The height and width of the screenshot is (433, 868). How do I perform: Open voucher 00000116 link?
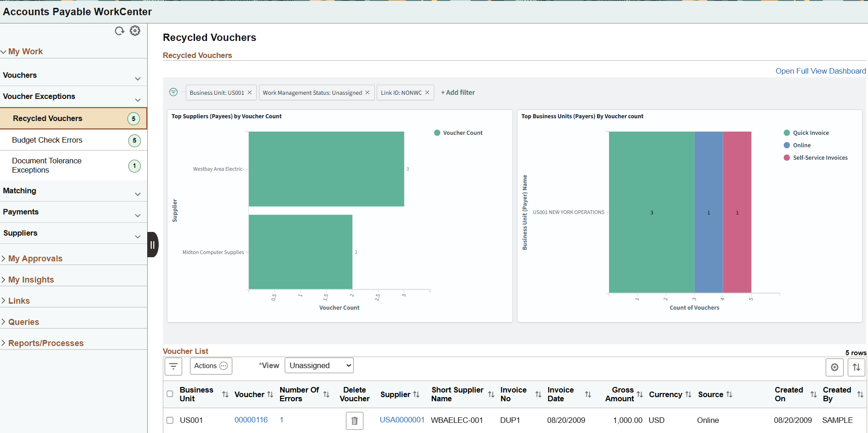click(x=251, y=420)
